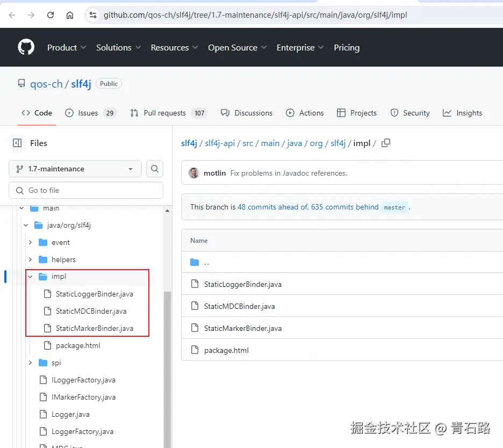The width and height of the screenshot is (503, 448).
Task: Open the Pricing page
Action: (x=347, y=47)
